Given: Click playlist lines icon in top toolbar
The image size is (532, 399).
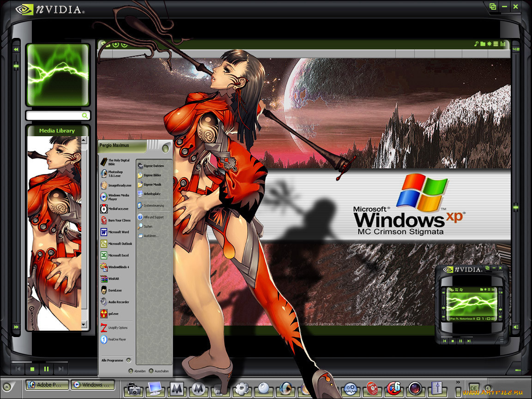Looking at the screenshot, I should click(x=496, y=44).
